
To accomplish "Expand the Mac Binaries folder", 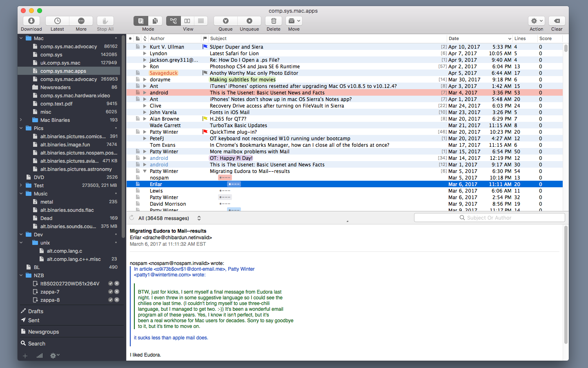I will click(x=21, y=120).
